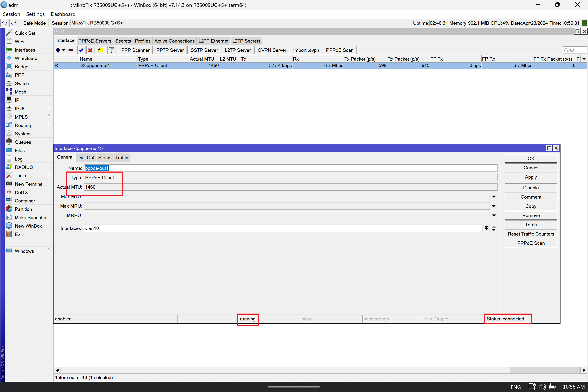Expand the Max MTU field arrow
Viewport: 588px width, 392px height.
[x=494, y=196]
